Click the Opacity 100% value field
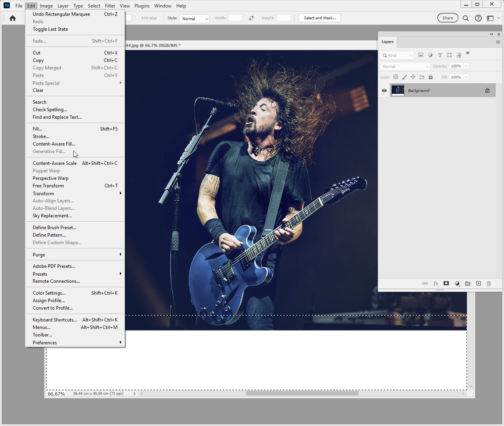This screenshot has width=504, height=426. [x=456, y=66]
